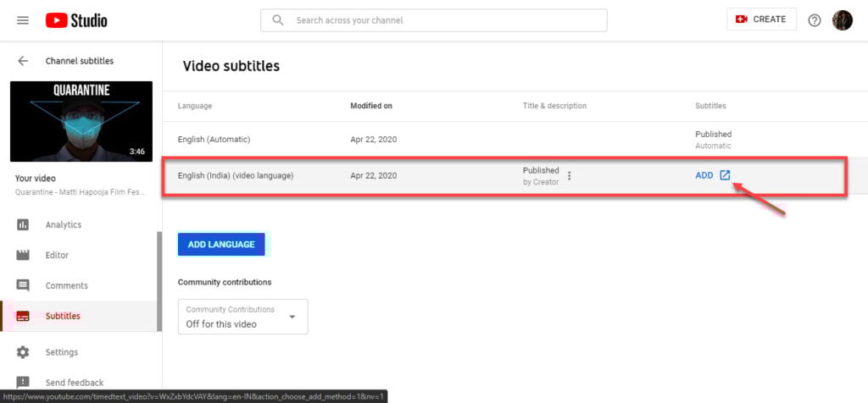Click the ADD LANGUAGE button
Viewport: 868px width, 403px height.
pos(221,245)
